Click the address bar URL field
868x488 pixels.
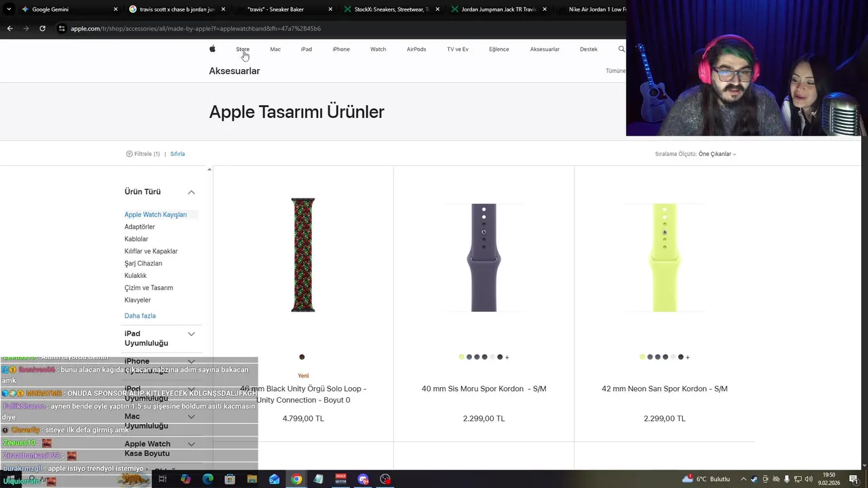coord(339,28)
